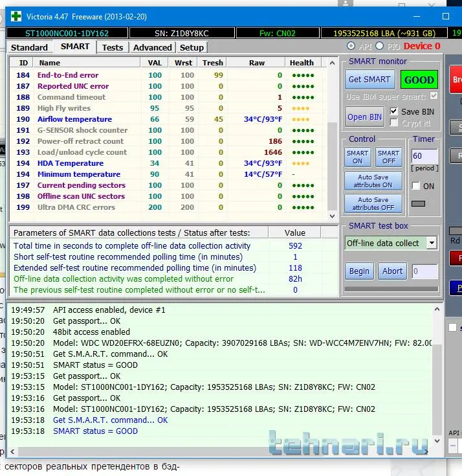Click the Begin test button

coord(360,271)
